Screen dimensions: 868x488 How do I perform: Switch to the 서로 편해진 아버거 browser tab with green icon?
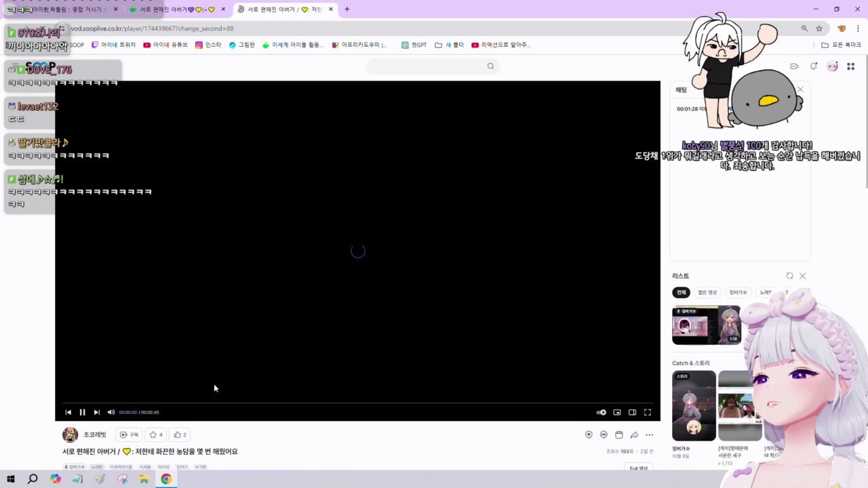176,9
